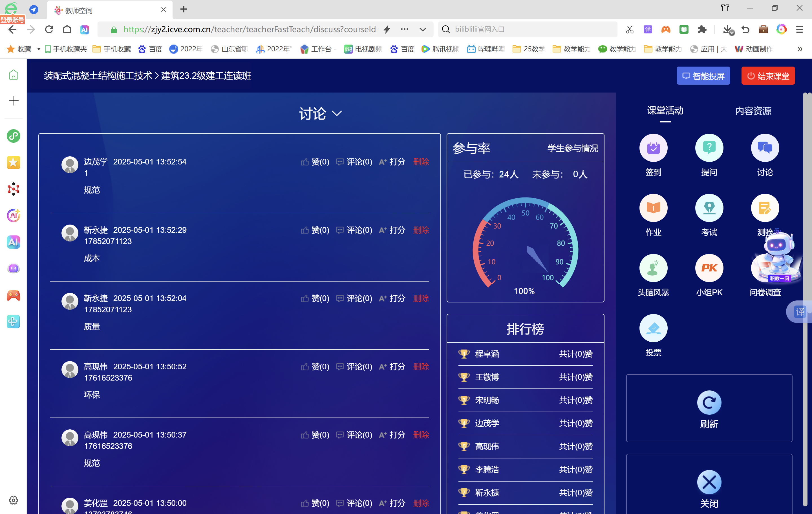Click 打分 on 靳永捷's 13:52:29 post
Image resolution: width=812 pixels, height=514 pixels.
[x=392, y=230]
